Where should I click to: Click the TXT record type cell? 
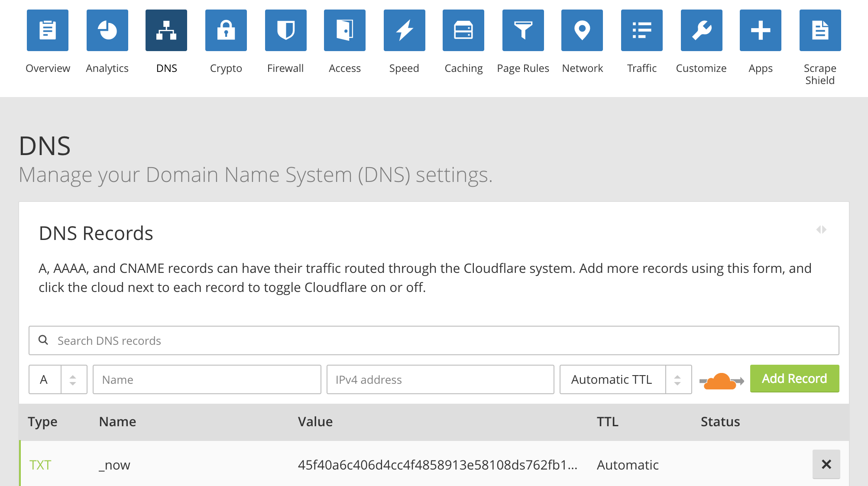pos(40,465)
